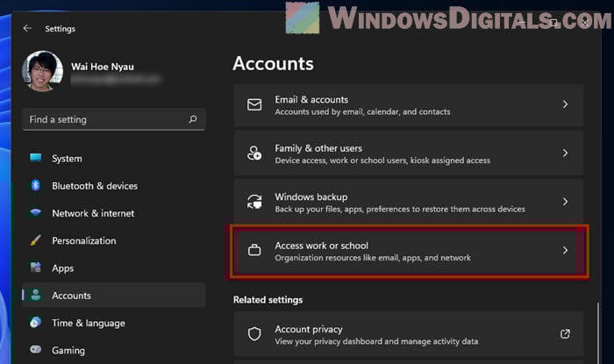Open Access work or school title

(322, 246)
